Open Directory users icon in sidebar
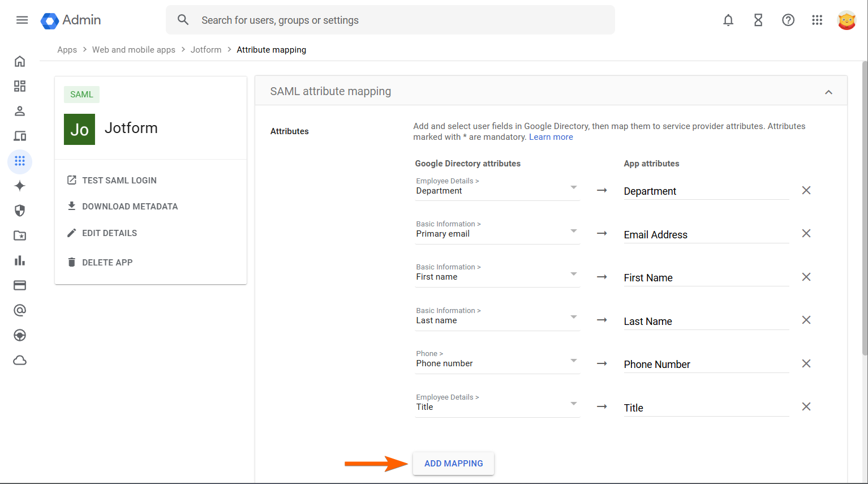This screenshot has width=868, height=484. click(20, 111)
